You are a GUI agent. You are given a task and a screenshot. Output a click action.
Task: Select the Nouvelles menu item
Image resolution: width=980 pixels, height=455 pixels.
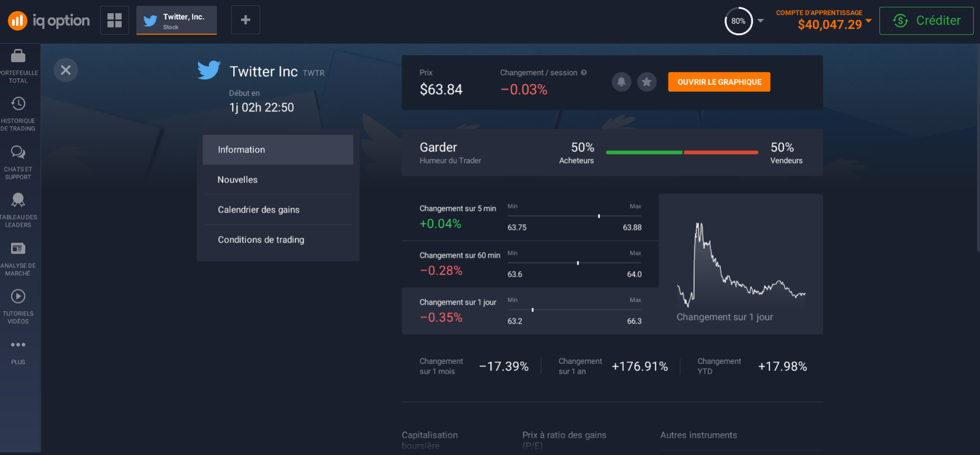point(278,180)
